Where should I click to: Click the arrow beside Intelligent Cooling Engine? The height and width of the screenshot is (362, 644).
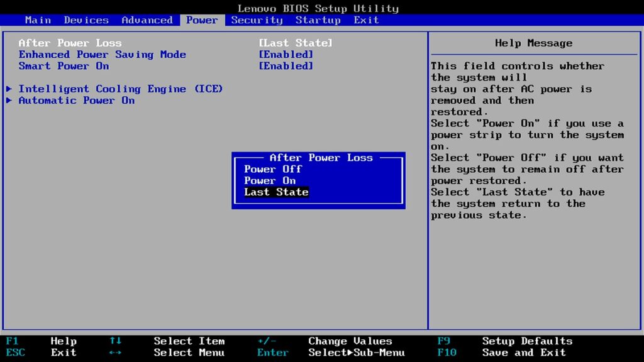pos(9,89)
